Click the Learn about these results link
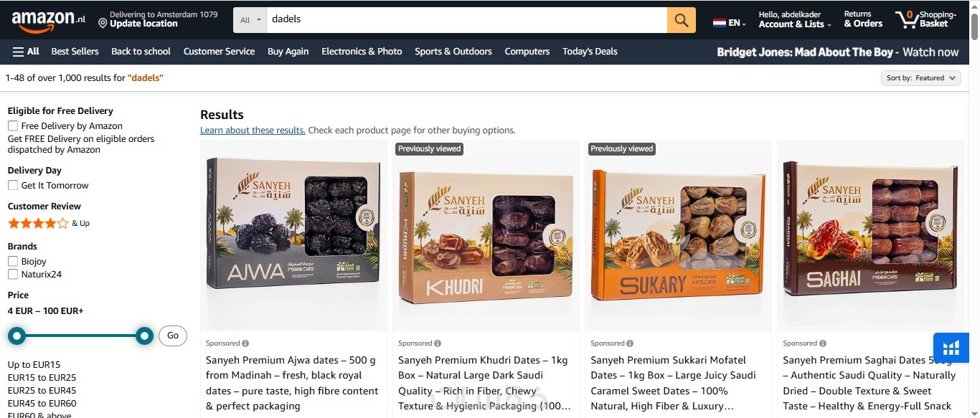The width and height of the screenshot is (980, 418). click(253, 130)
